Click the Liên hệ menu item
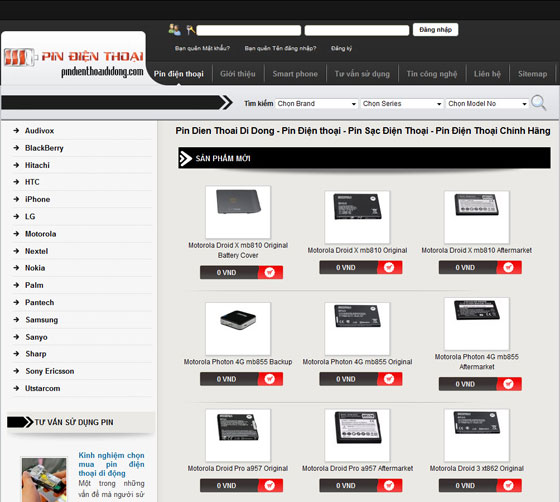Image resolution: width=560 pixels, height=502 pixels. point(487,74)
